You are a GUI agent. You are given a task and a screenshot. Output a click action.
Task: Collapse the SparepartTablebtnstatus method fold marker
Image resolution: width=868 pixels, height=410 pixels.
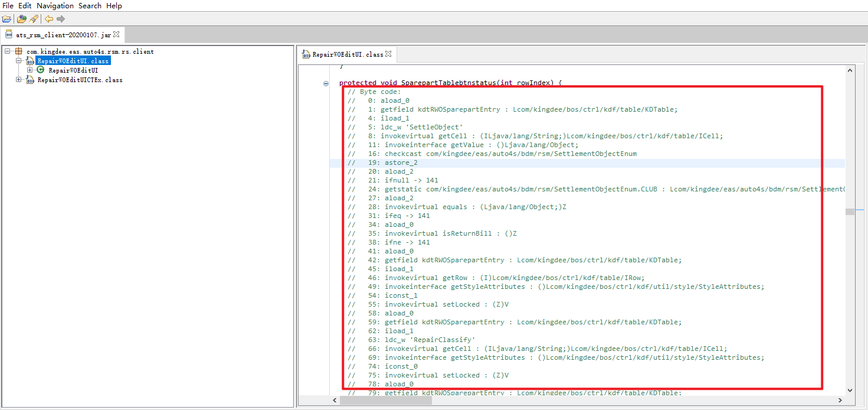pos(326,83)
